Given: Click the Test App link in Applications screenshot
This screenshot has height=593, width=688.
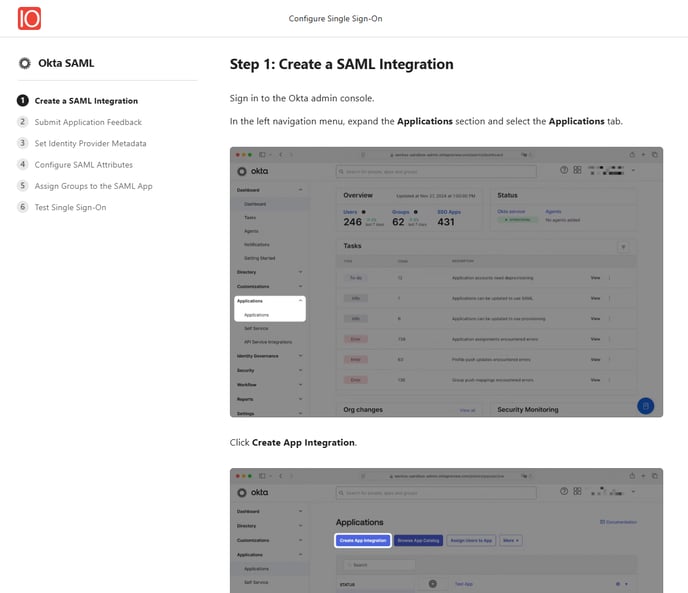Looking at the screenshot, I should tap(464, 584).
